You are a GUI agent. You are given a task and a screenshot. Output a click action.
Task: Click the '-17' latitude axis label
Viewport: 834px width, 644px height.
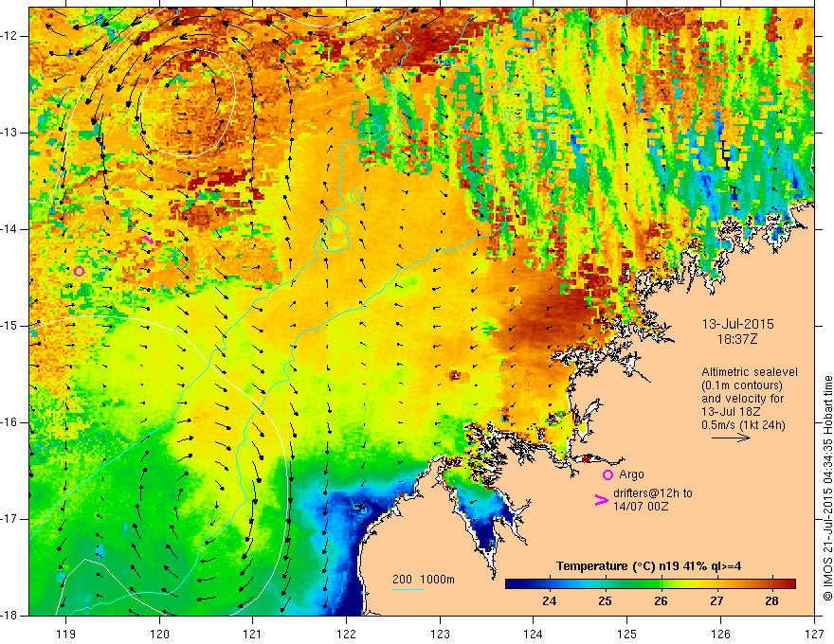click(x=9, y=519)
